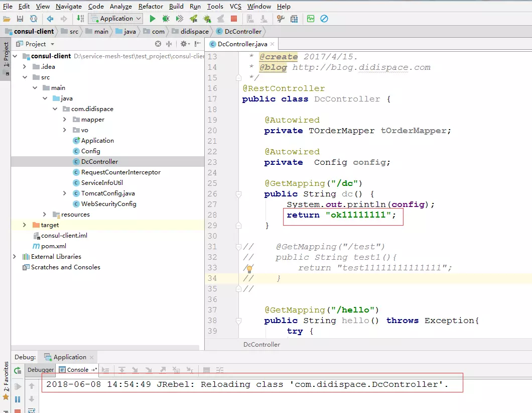
Task: Expand the mapper package folder
Action: click(x=65, y=120)
